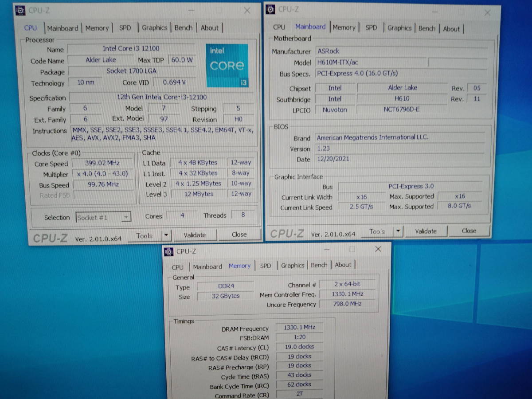Open Graphics tab in CPU window
The image size is (532, 399).
click(x=155, y=27)
